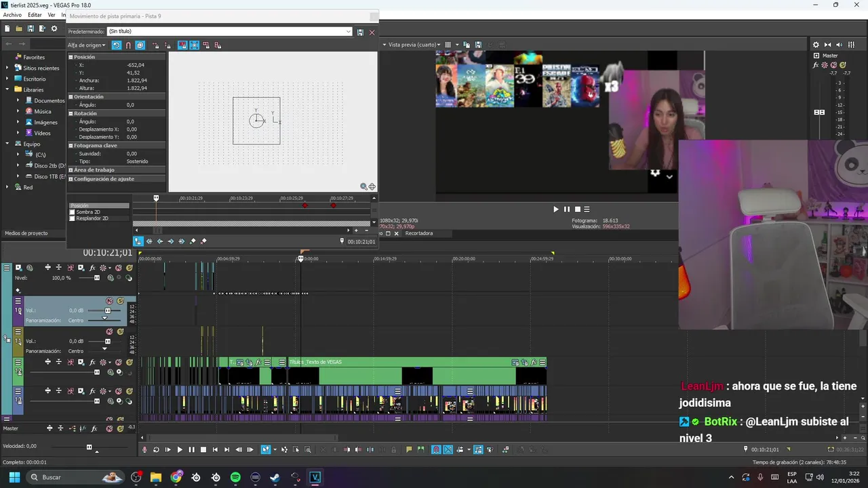Screen dimensions: 868x488
Task: Mute audio track 10
Action: (109, 301)
